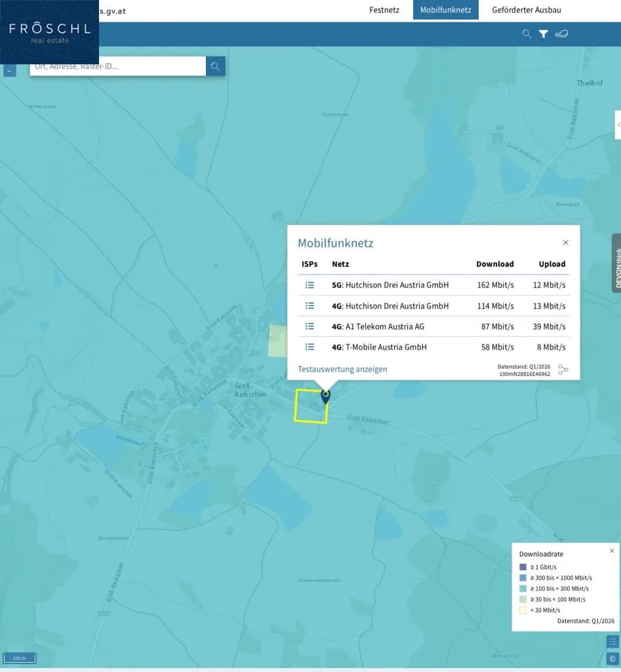Click the 114 Mbit/s download value
This screenshot has height=672, width=621.
[496, 306]
